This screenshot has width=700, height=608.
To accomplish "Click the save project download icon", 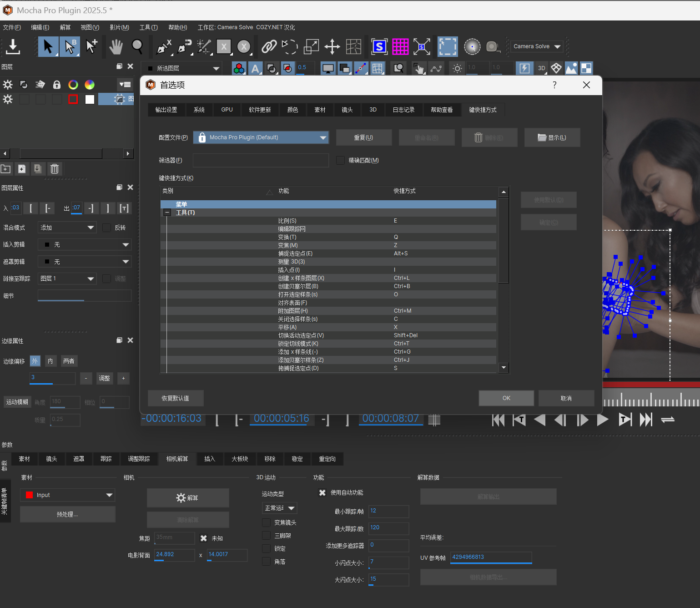I will click(13, 46).
